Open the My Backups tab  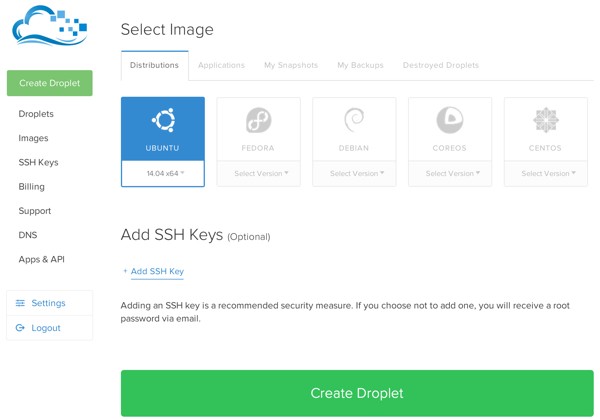(x=360, y=65)
